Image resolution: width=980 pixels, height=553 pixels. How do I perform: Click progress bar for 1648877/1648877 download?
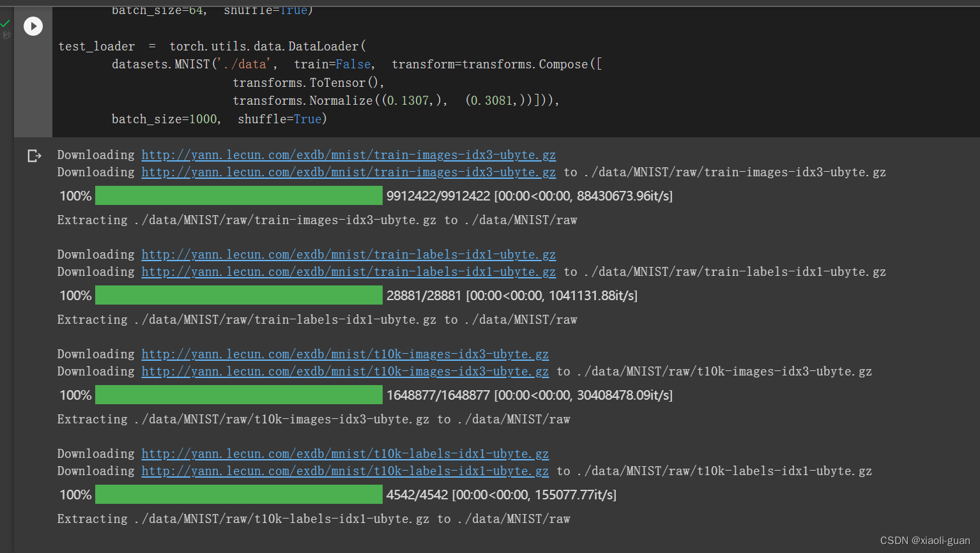coord(239,395)
